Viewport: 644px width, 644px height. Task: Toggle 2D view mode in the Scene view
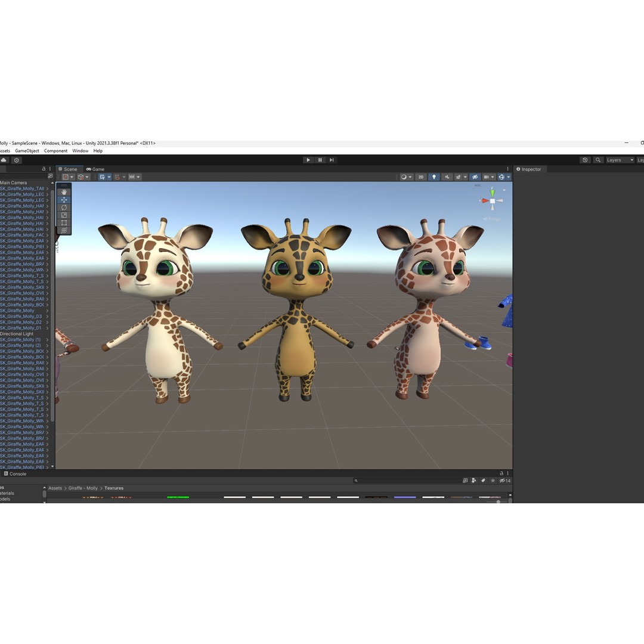pyautogui.click(x=420, y=177)
